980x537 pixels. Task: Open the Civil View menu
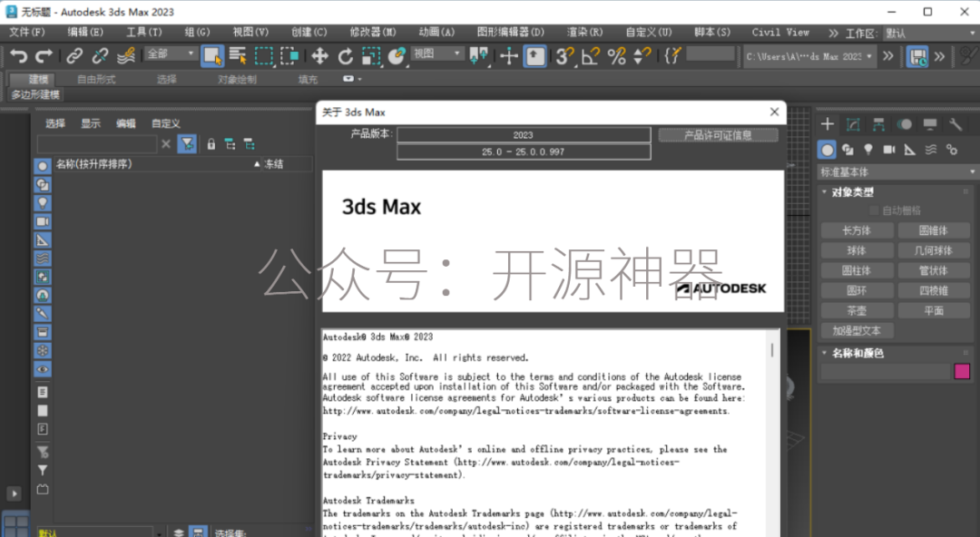pos(780,33)
